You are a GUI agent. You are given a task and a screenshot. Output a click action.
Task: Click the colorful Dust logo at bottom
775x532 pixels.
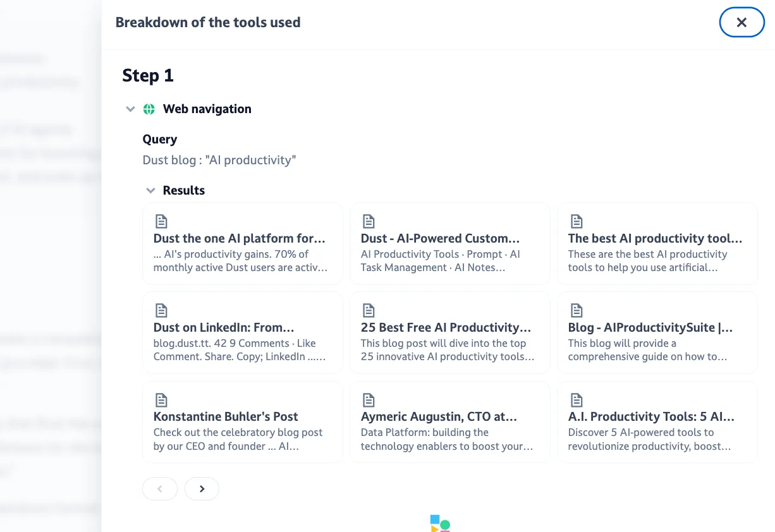(440, 523)
